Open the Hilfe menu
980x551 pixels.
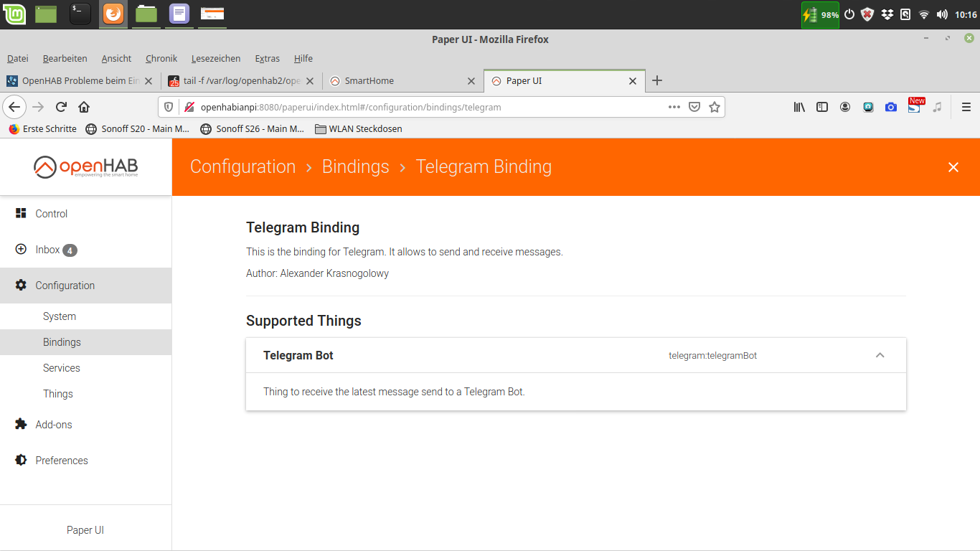303,59
